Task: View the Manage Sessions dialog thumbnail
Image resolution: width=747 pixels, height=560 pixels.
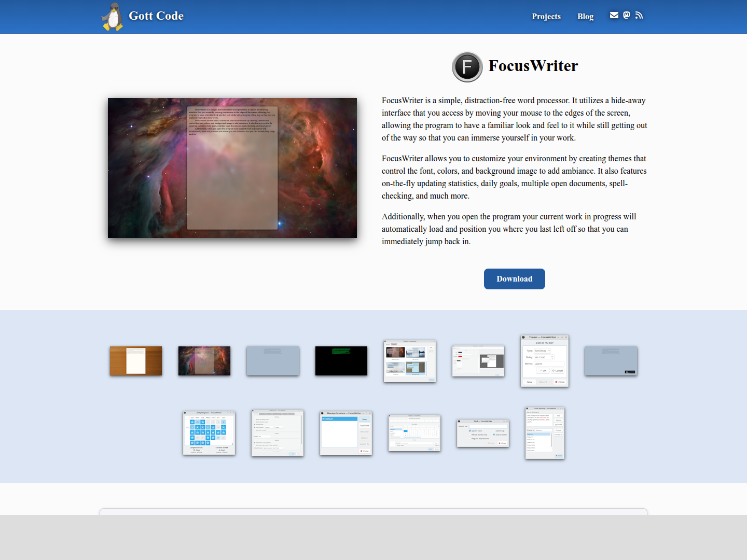Action: pos(346,433)
